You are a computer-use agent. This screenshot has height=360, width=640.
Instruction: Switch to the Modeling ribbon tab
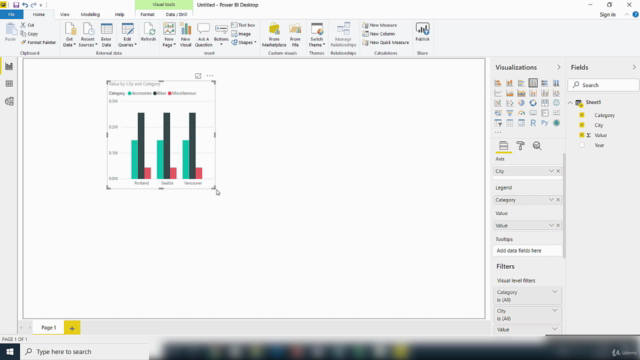tap(90, 14)
